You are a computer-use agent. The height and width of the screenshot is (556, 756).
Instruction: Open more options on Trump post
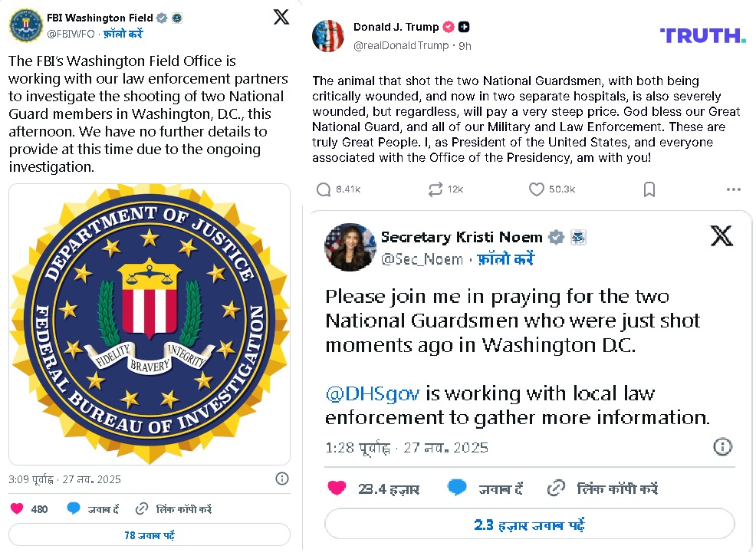(733, 189)
